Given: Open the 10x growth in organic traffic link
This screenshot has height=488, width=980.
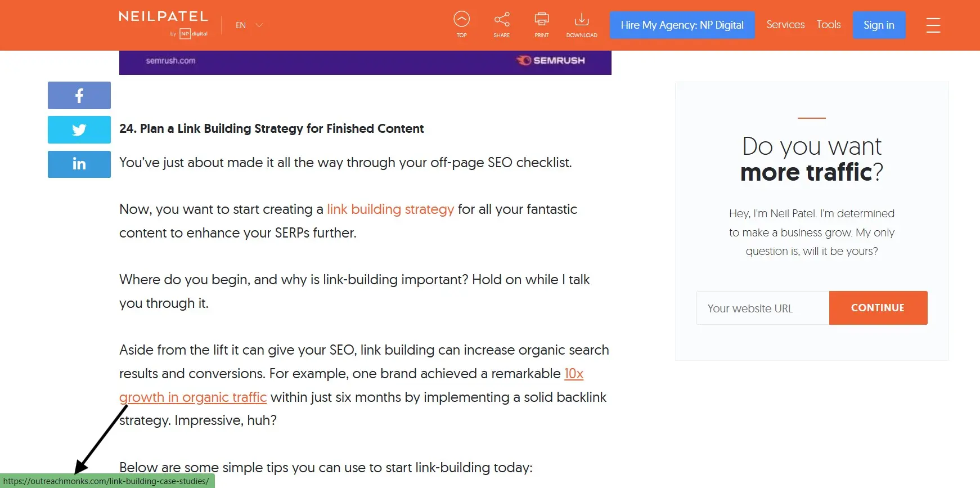Looking at the screenshot, I should (573, 374).
